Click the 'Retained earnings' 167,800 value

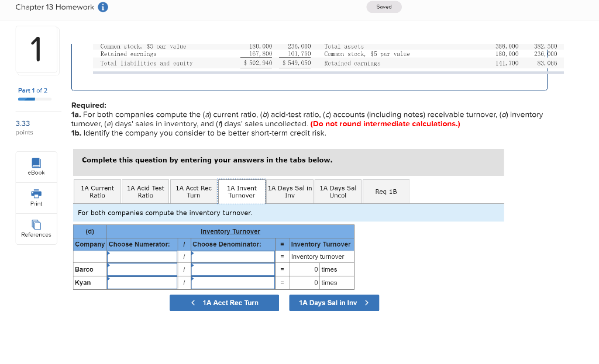260,54
